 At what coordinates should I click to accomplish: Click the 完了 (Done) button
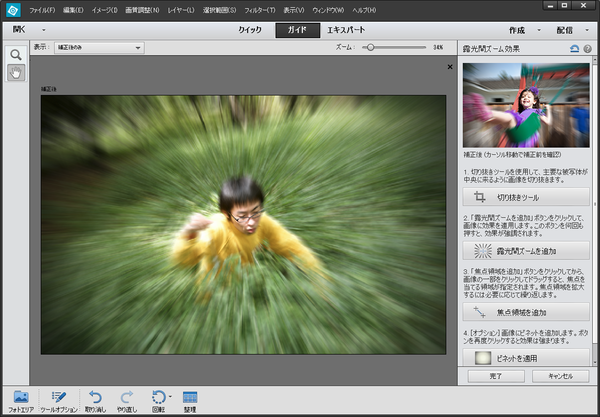pyautogui.click(x=496, y=376)
